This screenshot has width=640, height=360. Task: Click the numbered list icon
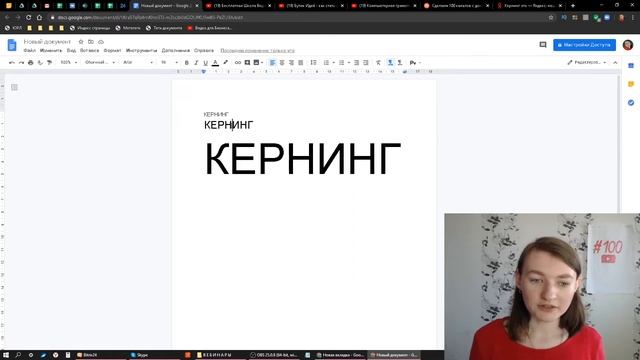click(x=326, y=62)
